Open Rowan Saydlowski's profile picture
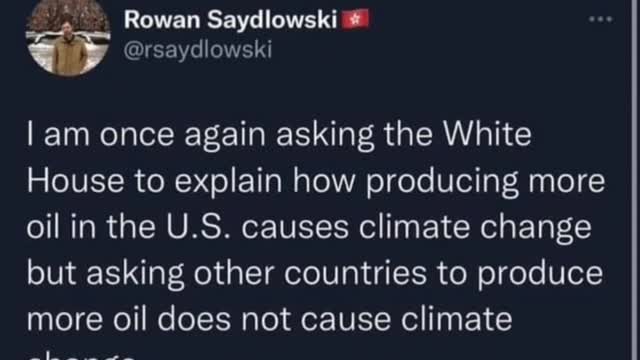Image resolution: width=640 pixels, height=360 pixels. coord(68,38)
